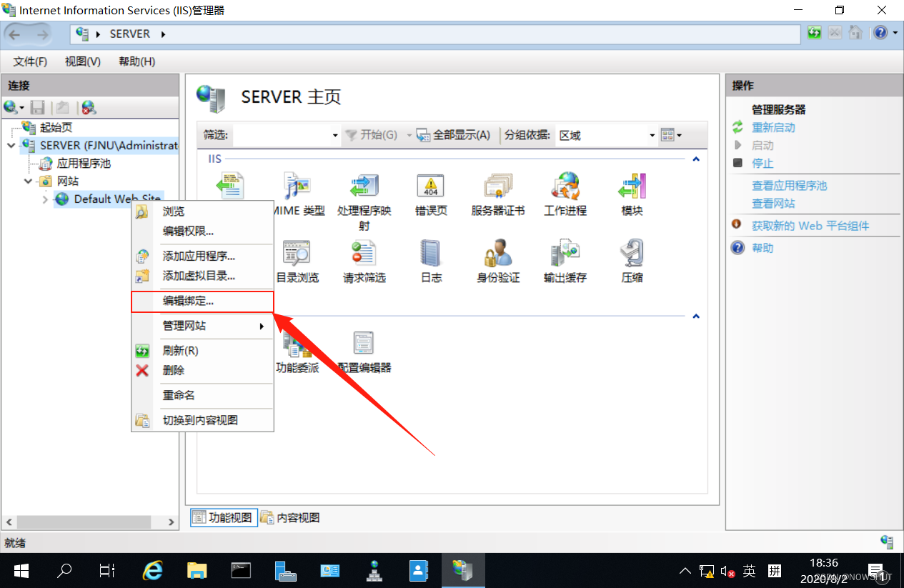Open the 文件(F) menu

(30, 61)
